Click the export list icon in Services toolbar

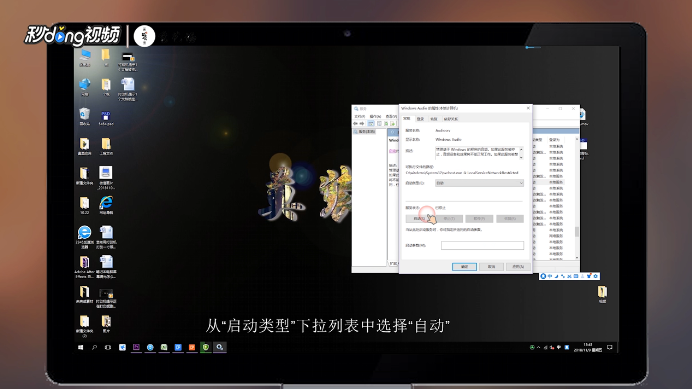click(392, 124)
